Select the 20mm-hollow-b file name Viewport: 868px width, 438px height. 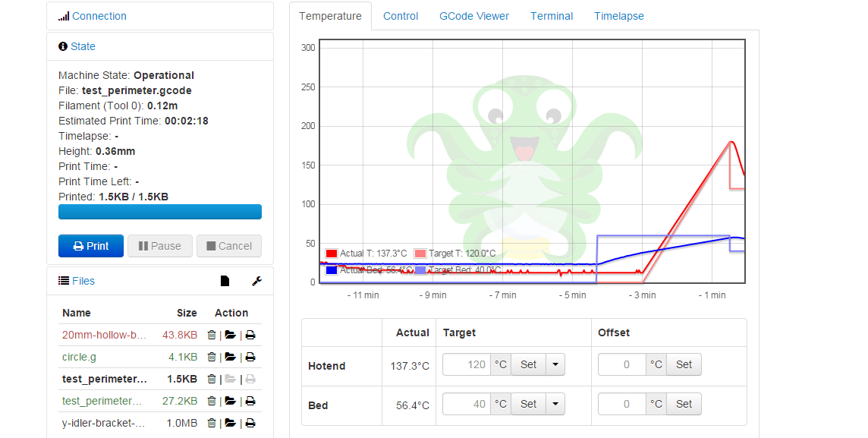point(104,335)
